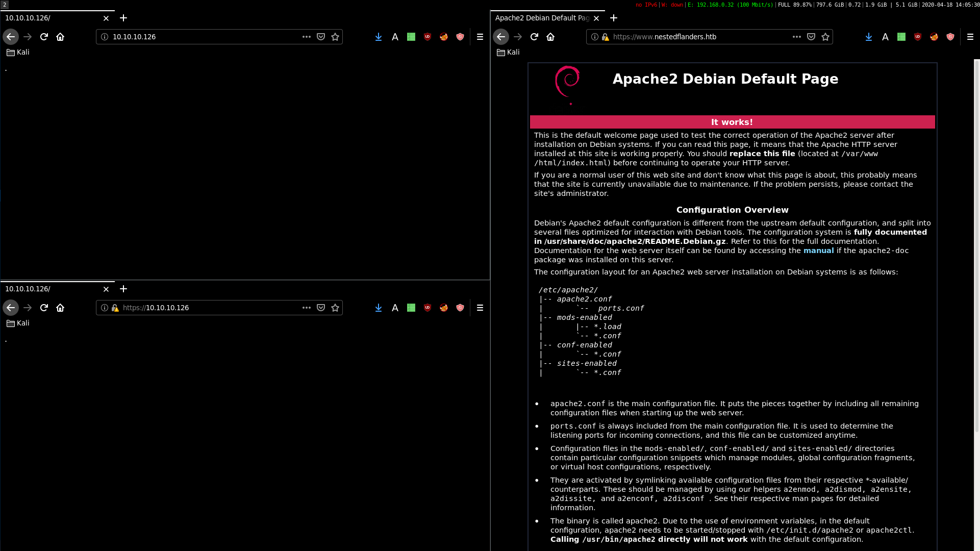
Task: Click orange fox extension icon in nestedflanders.htb window
Action: (x=934, y=37)
